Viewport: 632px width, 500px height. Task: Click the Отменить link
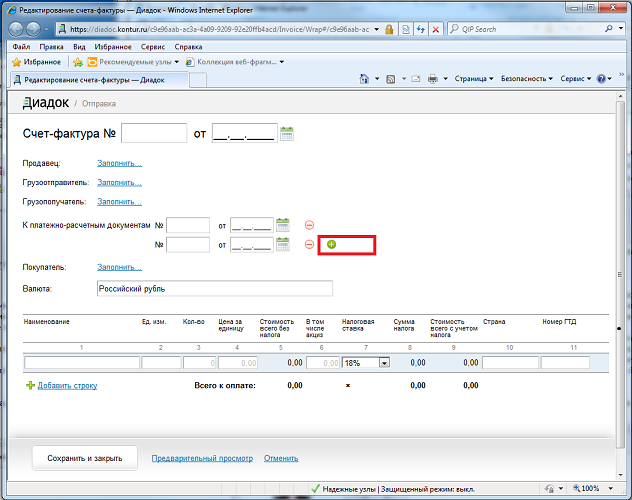point(281,458)
